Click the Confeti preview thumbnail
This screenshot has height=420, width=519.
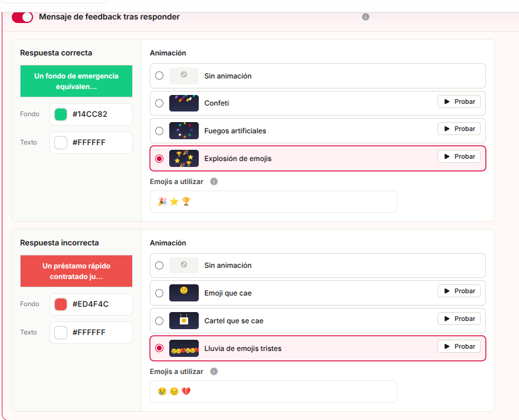coord(184,103)
